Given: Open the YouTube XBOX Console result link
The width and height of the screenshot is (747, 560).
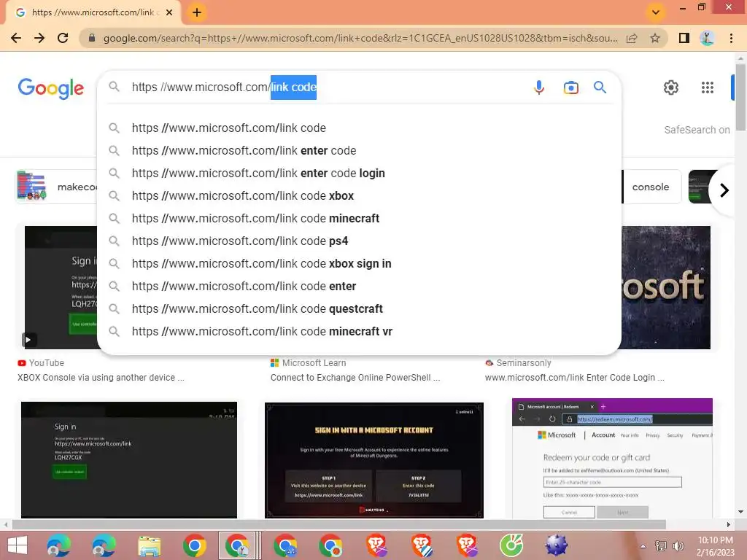Looking at the screenshot, I should tap(101, 378).
